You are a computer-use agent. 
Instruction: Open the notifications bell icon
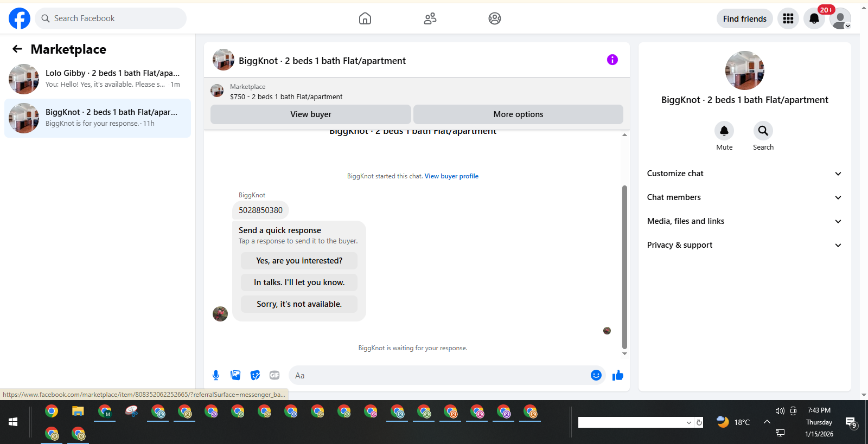814,18
